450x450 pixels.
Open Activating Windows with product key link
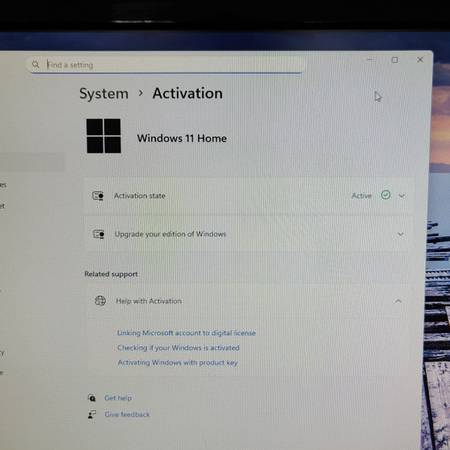178,362
